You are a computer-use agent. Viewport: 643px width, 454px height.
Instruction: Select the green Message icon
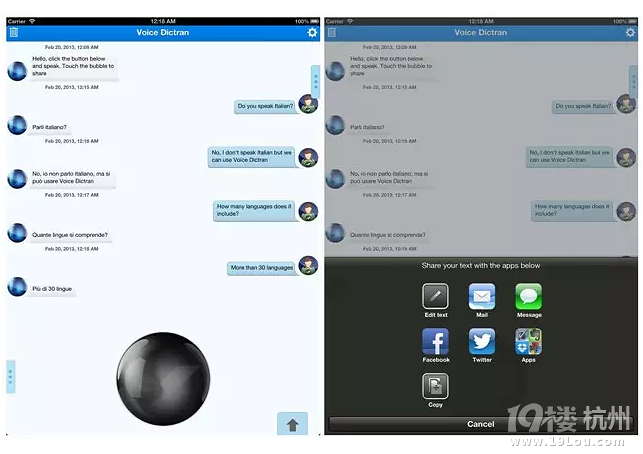pos(529,297)
